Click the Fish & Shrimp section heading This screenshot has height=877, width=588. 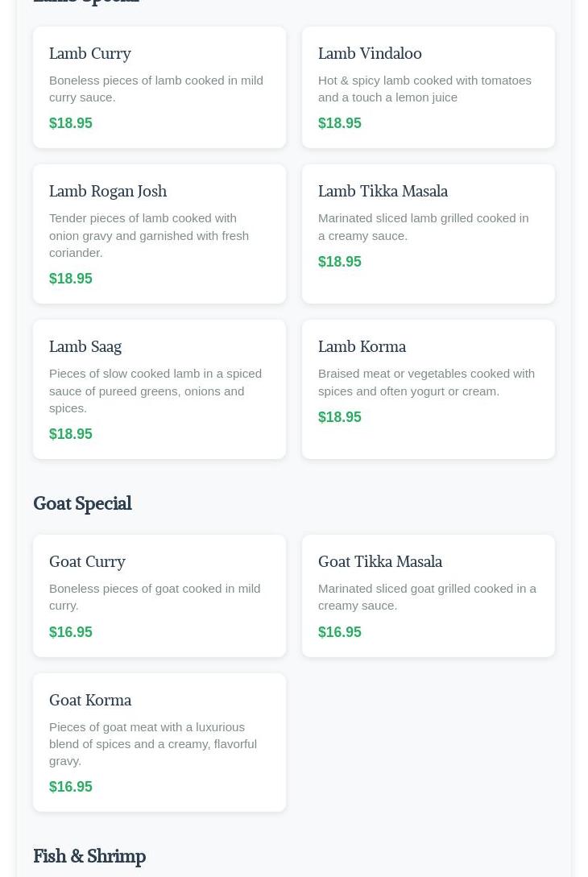pyautogui.click(x=89, y=856)
